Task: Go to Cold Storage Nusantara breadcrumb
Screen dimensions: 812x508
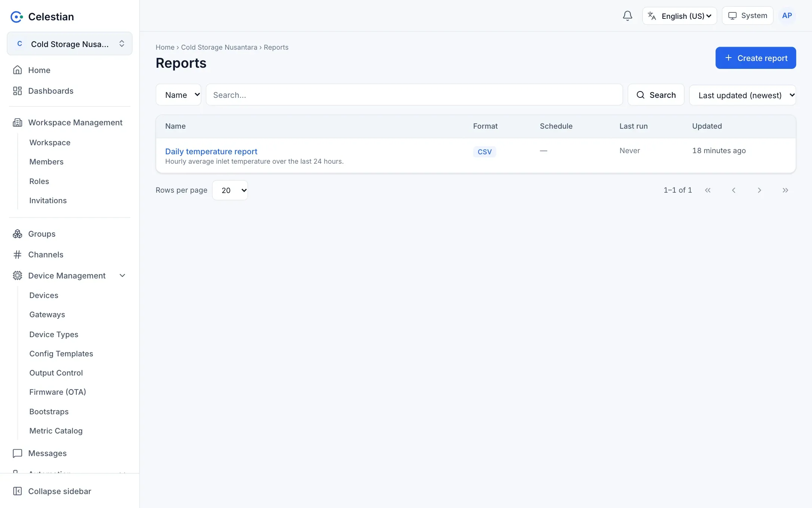Action: [219, 47]
